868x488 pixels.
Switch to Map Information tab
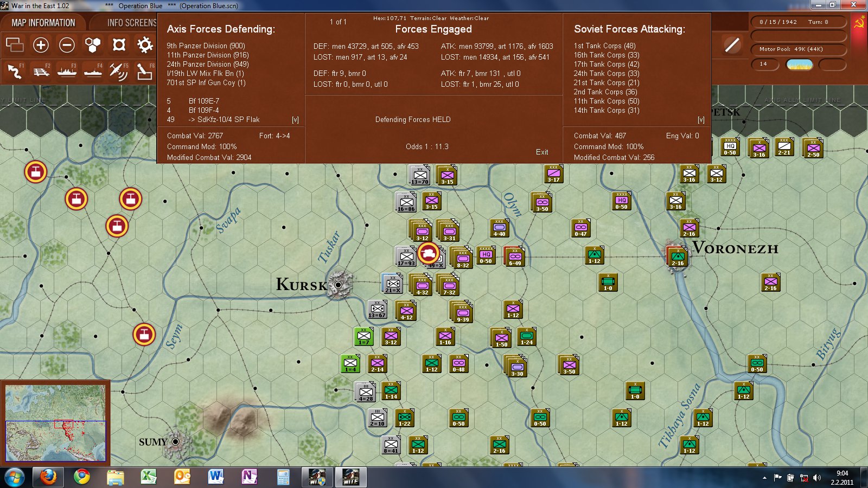[43, 23]
